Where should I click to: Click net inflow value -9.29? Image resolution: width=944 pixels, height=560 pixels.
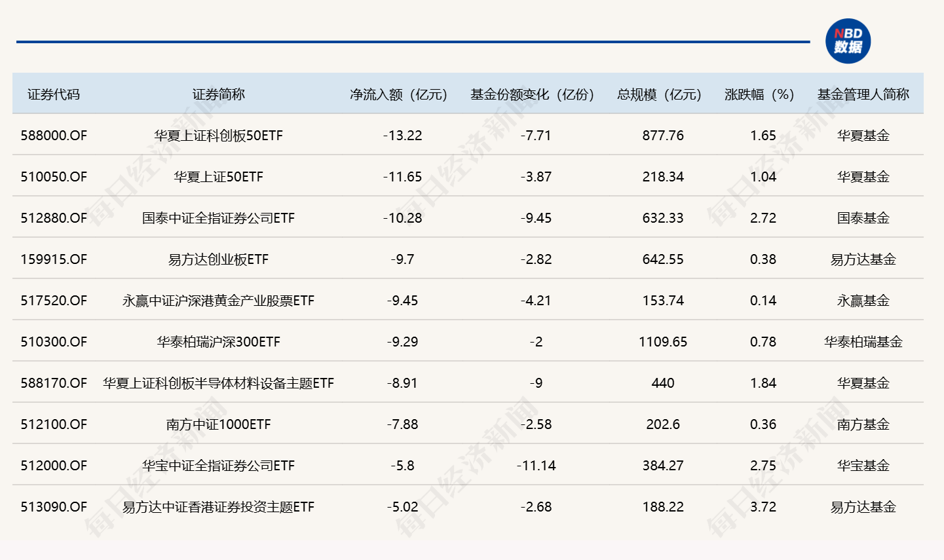coord(403,342)
